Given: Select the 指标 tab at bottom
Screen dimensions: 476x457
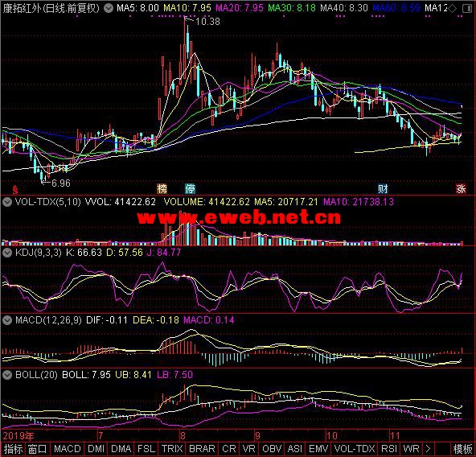Looking at the screenshot, I should (x=13, y=449).
